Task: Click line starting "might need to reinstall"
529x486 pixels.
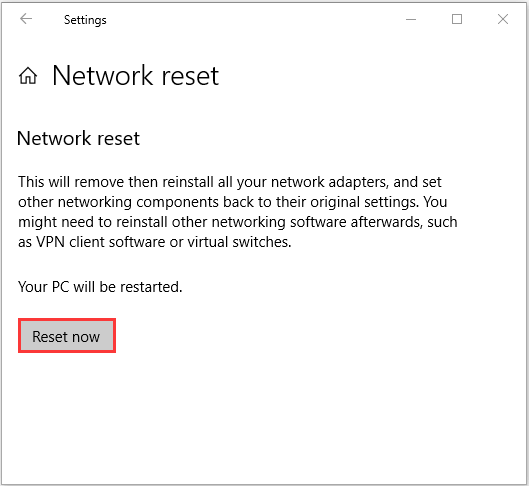Action: 238,222
